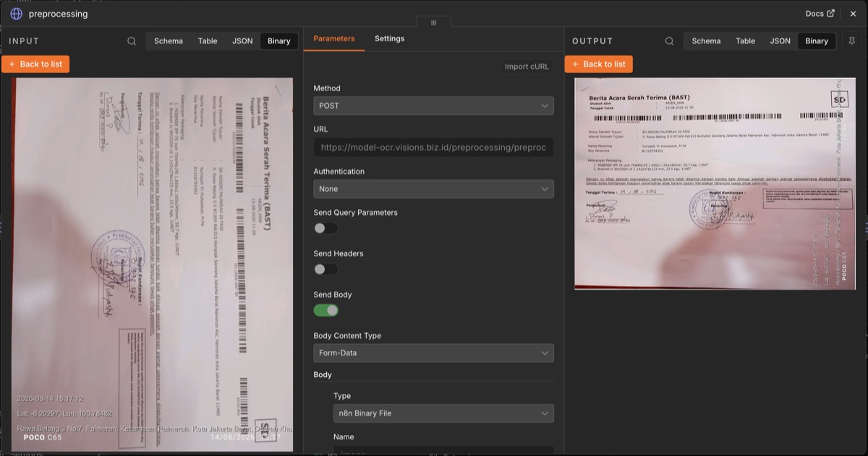
Task: Select Binary view in INPUT panel
Action: click(278, 41)
